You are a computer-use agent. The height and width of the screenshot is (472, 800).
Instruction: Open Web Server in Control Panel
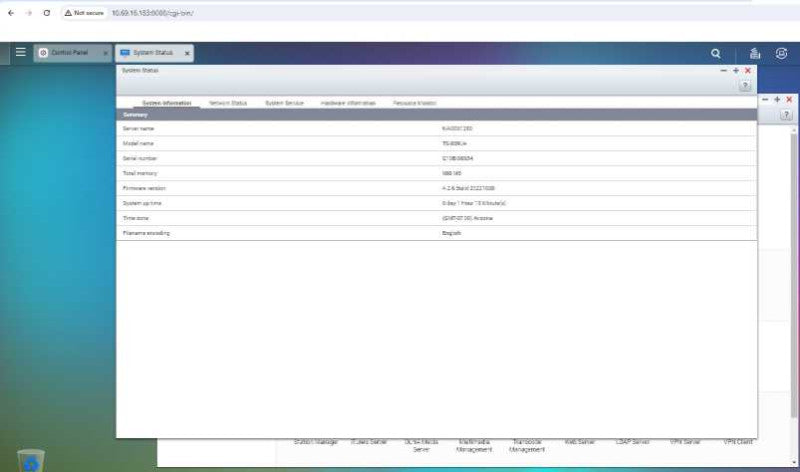[x=580, y=442]
